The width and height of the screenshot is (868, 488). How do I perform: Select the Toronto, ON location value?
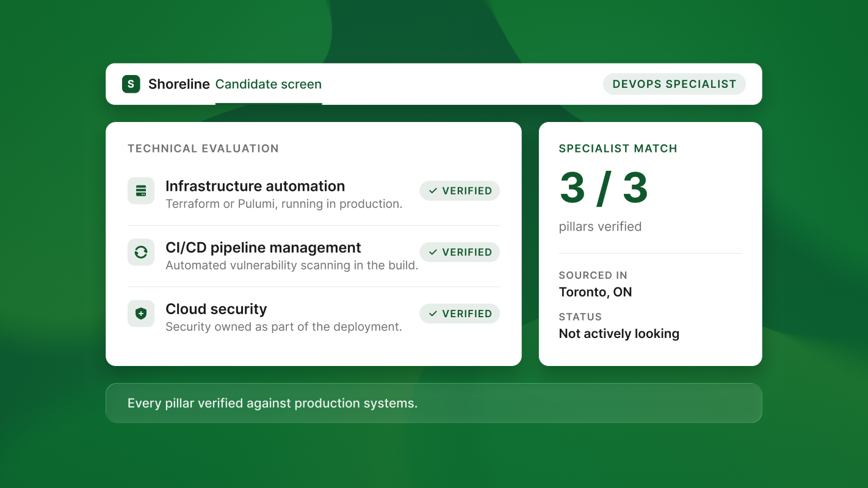point(596,292)
